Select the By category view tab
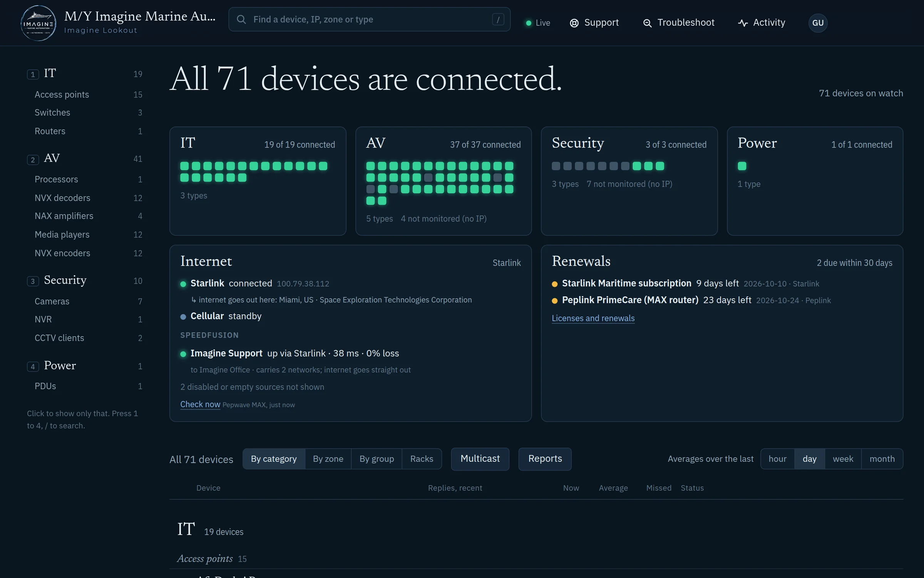 click(274, 459)
